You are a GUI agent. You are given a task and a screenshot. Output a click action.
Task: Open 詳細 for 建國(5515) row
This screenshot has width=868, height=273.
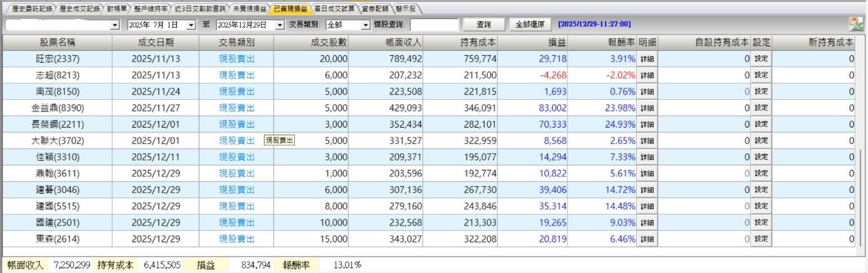647,206
